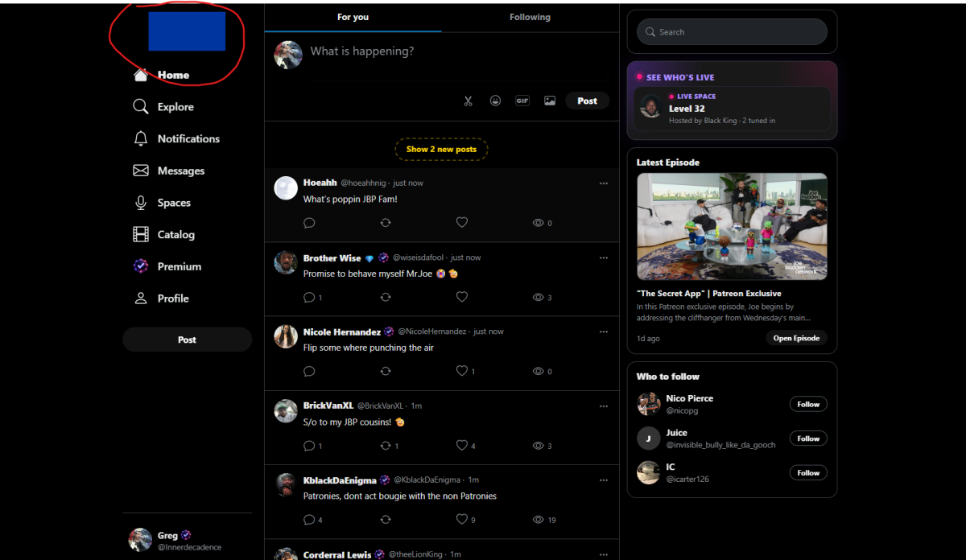This screenshot has height=560, width=966.
Task: Click Open Episode button
Action: coord(796,338)
